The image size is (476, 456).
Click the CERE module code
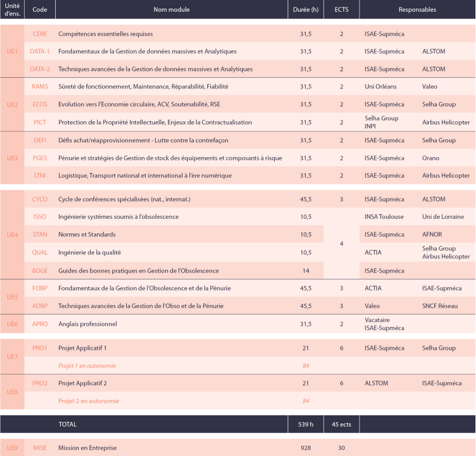coord(40,34)
